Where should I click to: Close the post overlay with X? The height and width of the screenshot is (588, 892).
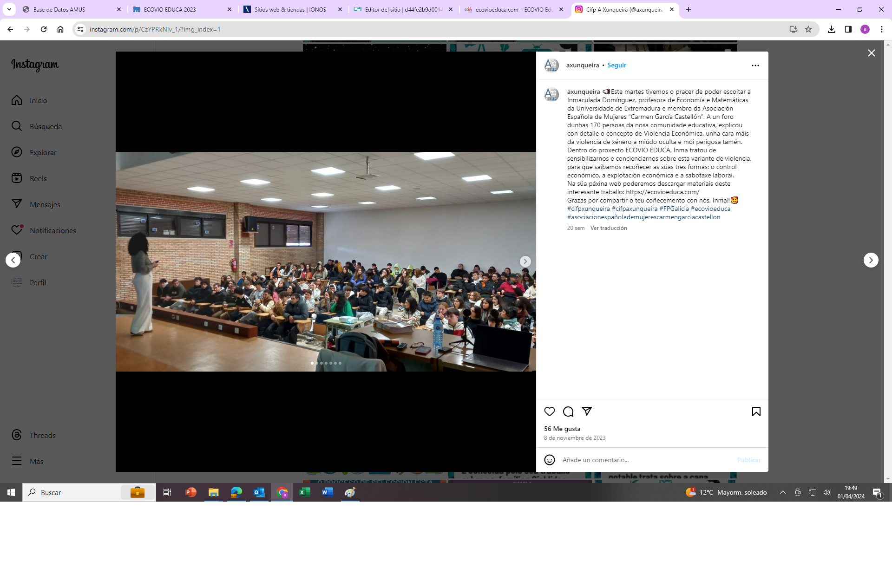point(871,53)
